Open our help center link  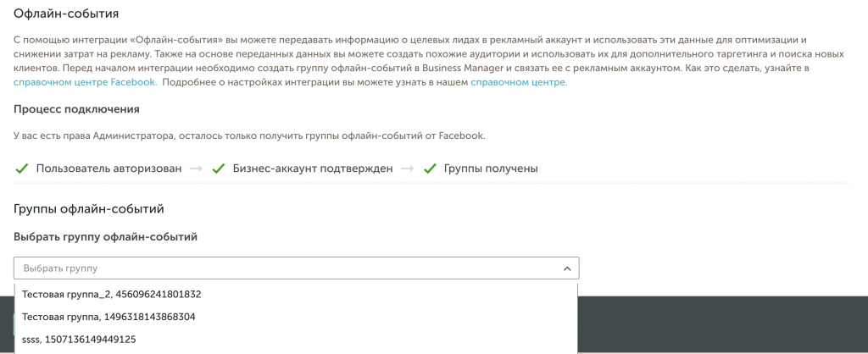tap(519, 83)
